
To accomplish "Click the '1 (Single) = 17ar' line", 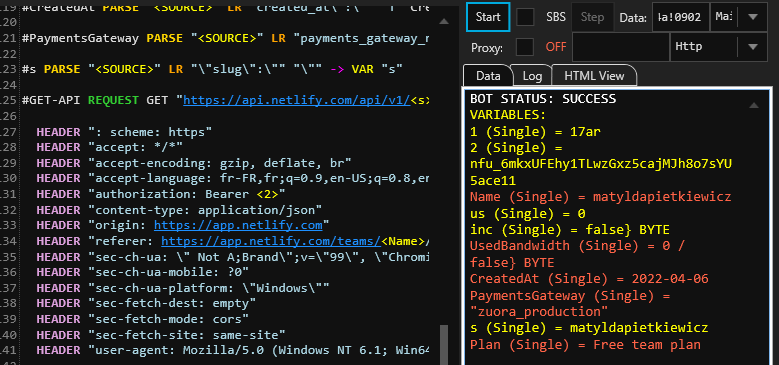I will coord(536,132).
